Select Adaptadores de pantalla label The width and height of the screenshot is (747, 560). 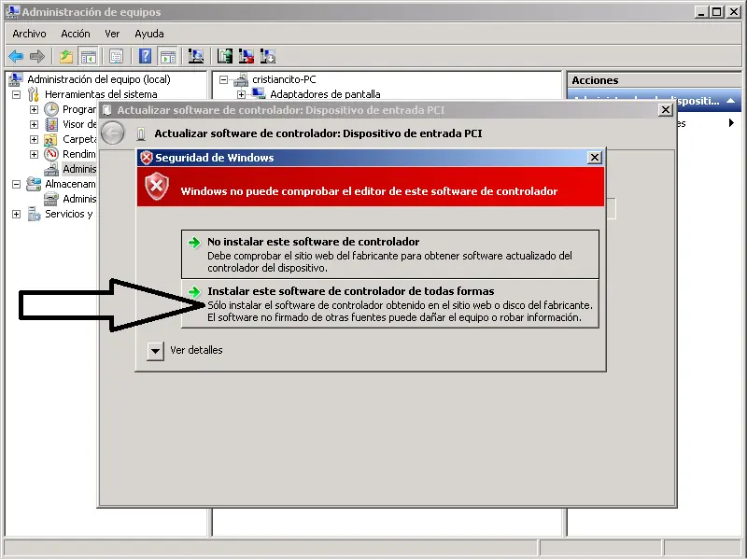[x=325, y=94]
